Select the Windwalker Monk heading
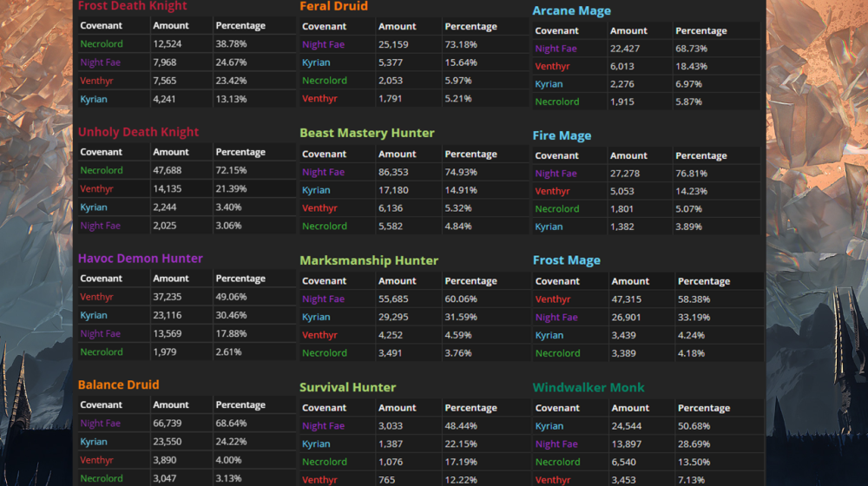The width and height of the screenshot is (868, 486). point(589,387)
